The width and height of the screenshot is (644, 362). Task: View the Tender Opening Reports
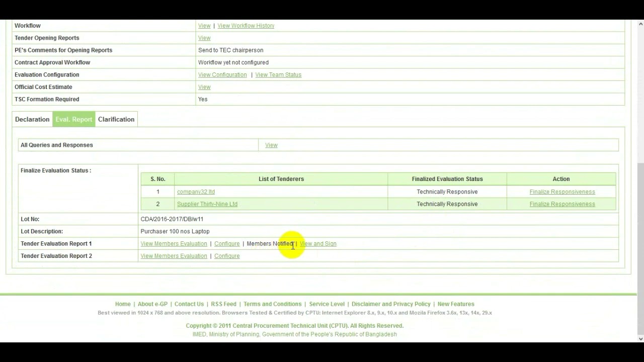point(204,38)
